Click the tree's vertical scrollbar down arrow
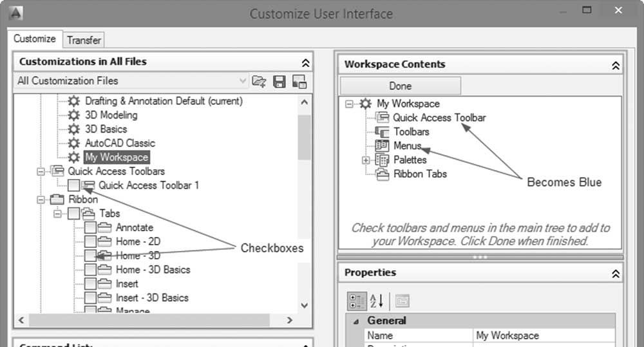 [x=305, y=306]
